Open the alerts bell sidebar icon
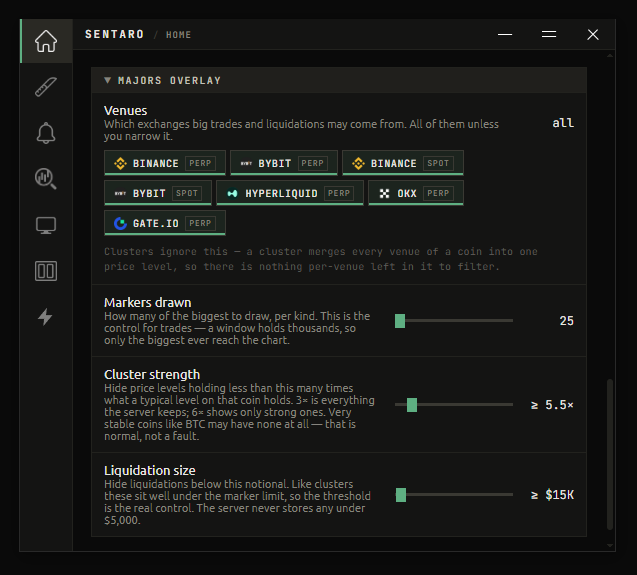Viewport: 637px width, 575px height. pos(46,133)
